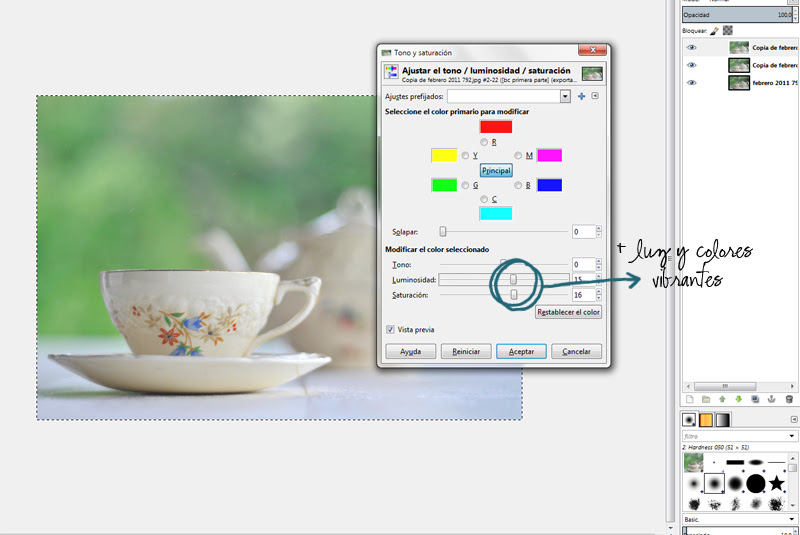Toggle lock pixels paintbrush icon

click(714, 31)
